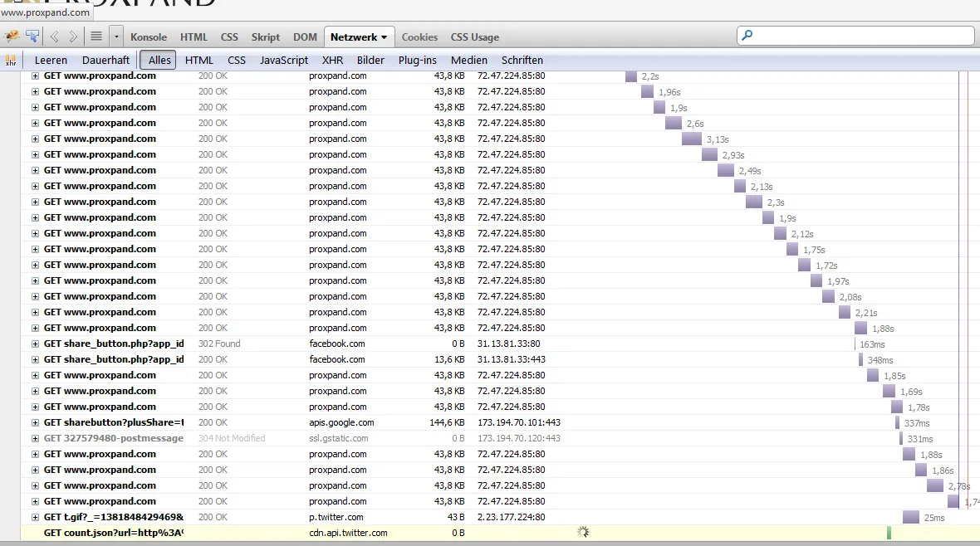Activate the element inspector arrow icon

32,37
